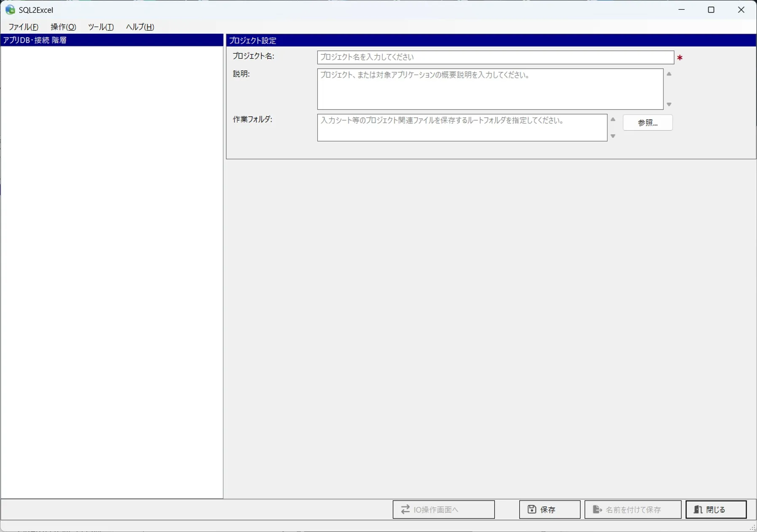Image resolution: width=757 pixels, height=532 pixels.
Task: Minimize the SQL2Excel window
Action: (682, 10)
